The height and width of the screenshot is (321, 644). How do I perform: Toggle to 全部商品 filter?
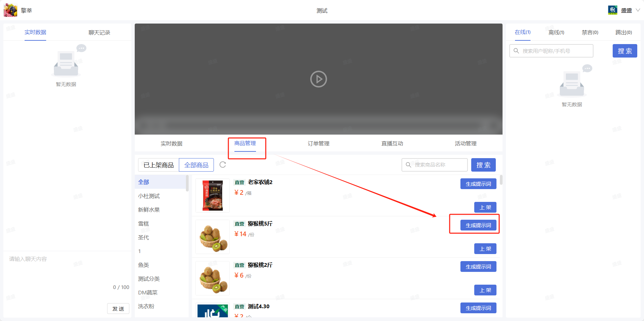coord(196,165)
